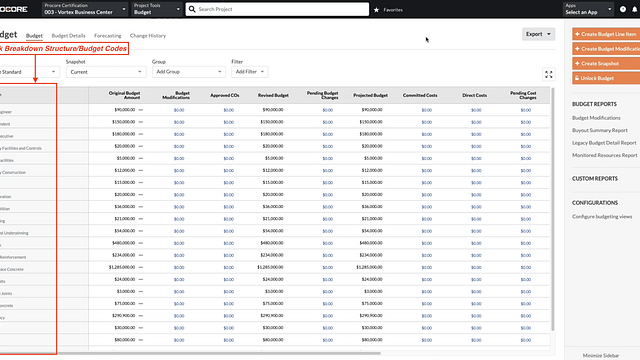Click the Budget Modifications column header

pos(176,95)
